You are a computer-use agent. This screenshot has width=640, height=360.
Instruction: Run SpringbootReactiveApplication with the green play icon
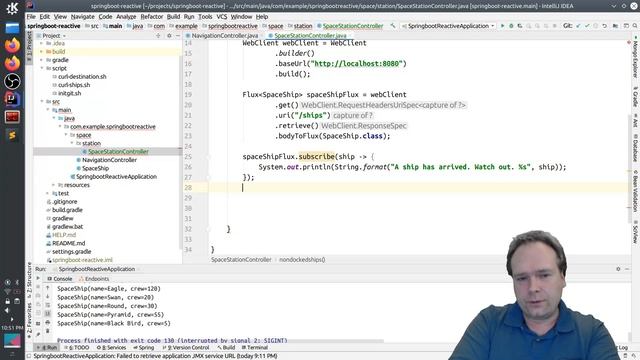click(502, 26)
